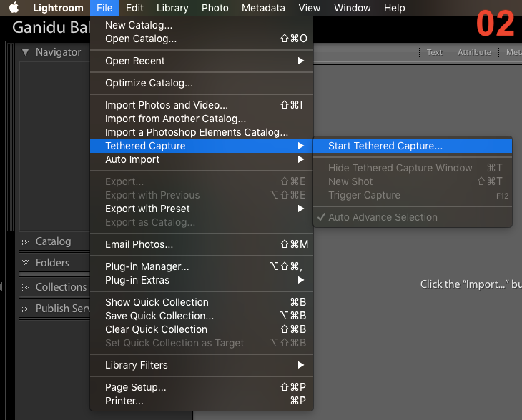Choose New Catalog... from File menu
522x420 pixels.
[x=202, y=25]
